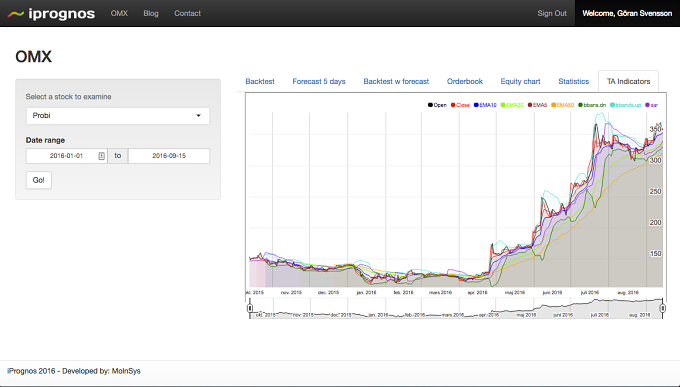Click 'apr. 2016' x-axis label on main chart
The image size is (680, 387).
click(x=477, y=292)
